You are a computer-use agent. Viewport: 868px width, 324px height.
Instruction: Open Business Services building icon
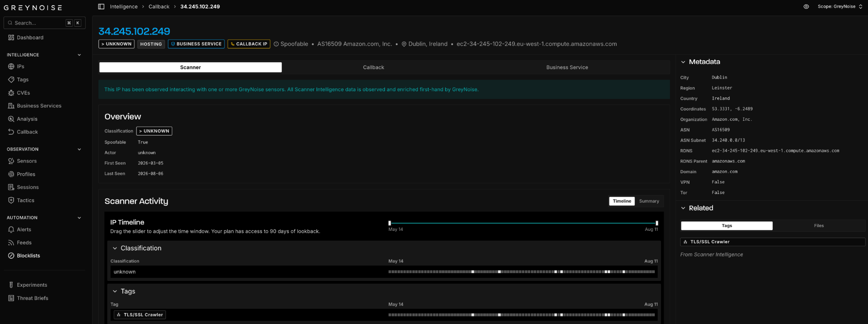tap(11, 106)
